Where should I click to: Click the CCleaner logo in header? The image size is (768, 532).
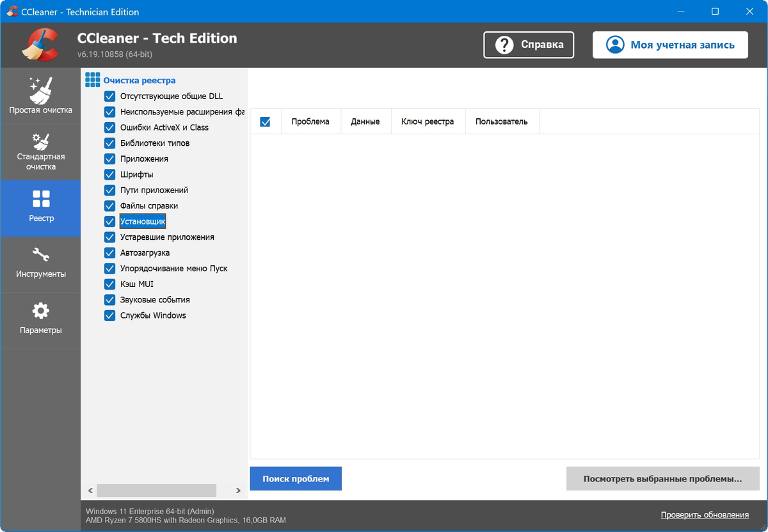coord(40,46)
